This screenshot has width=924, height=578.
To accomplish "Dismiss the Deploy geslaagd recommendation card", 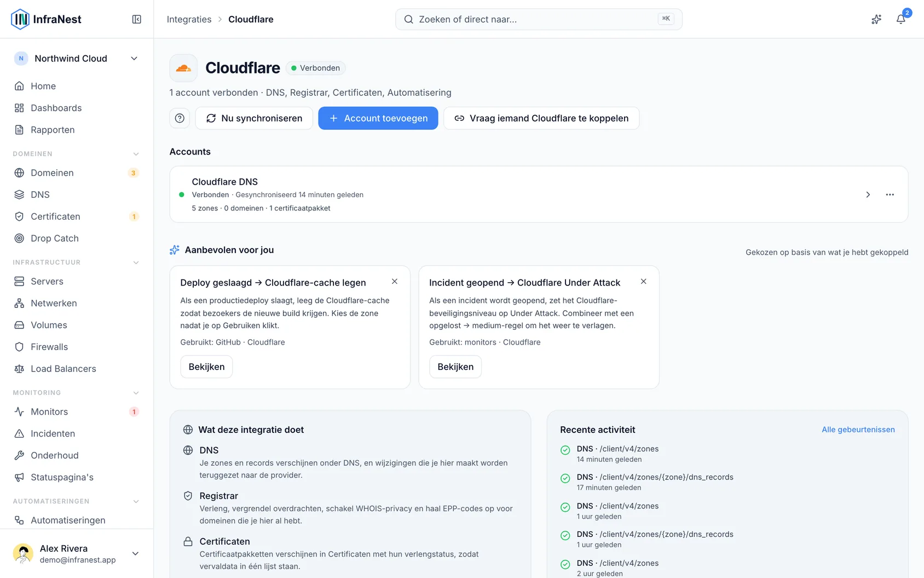I will click(x=395, y=282).
